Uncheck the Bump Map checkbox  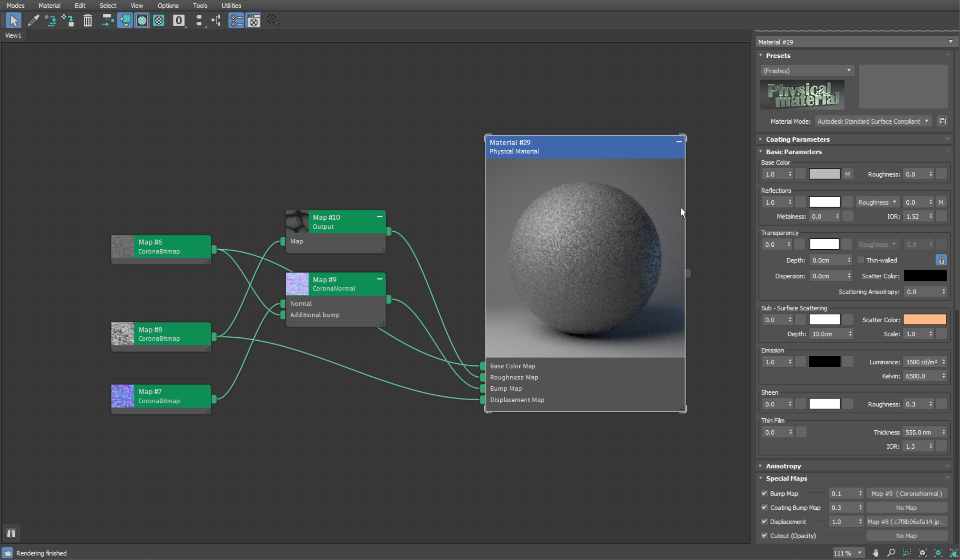tap(764, 493)
